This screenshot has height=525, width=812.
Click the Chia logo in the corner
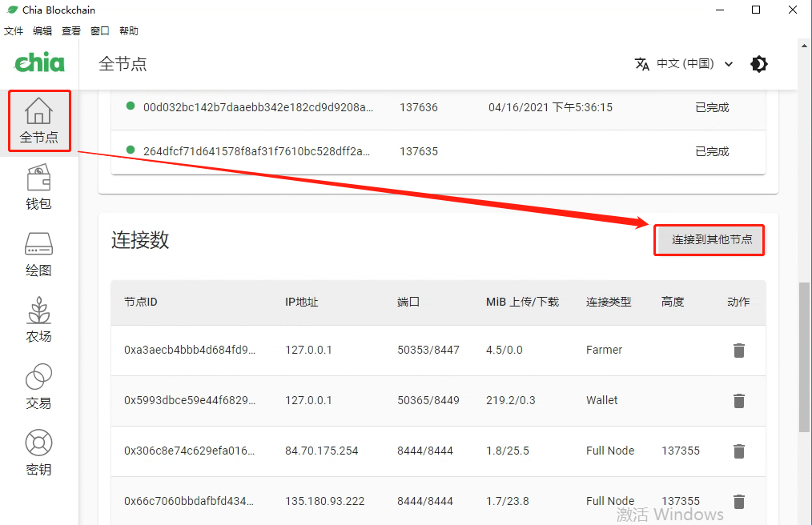point(38,63)
